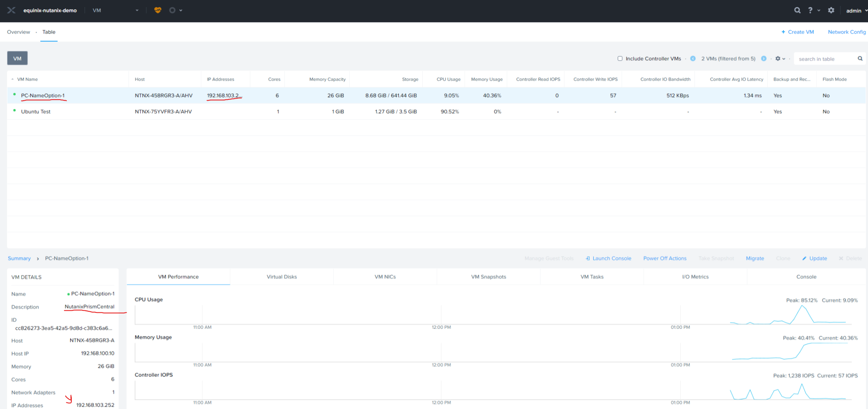Click IP address 192.168.103.2... cell
868x409 pixels.
click(x=224, y=95)
